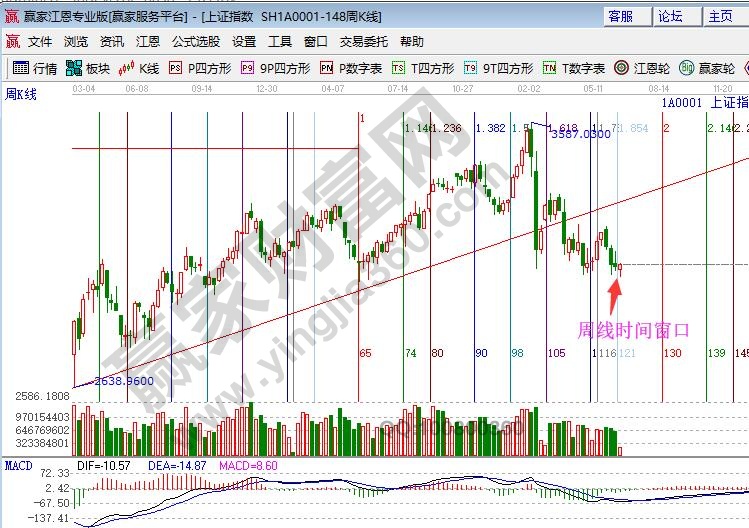The width and height of the screenshot is (749, 528).
Task: Open the 板块 sector icon in toolbar
Action: tap(88, 69)
